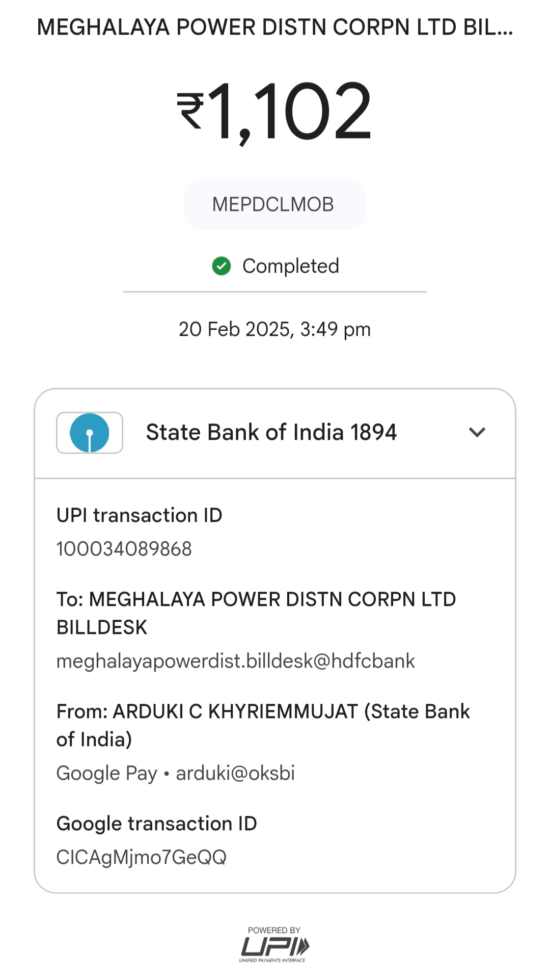Tap the MEPDCLMOB note chip

coord(274,204)
